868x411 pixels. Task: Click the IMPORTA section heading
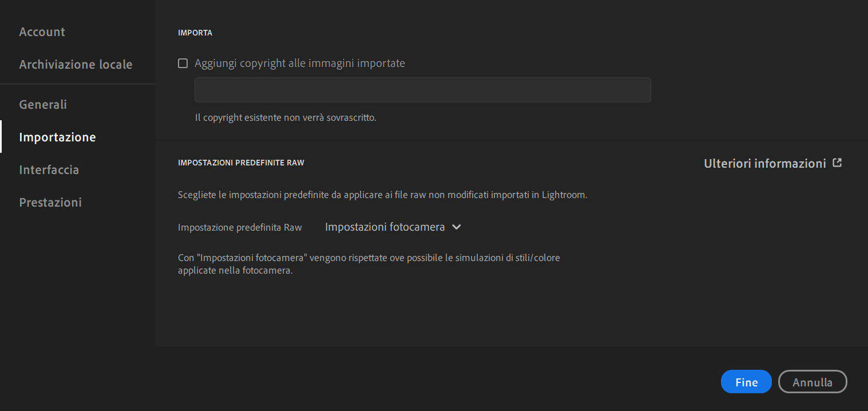[195, 33]
